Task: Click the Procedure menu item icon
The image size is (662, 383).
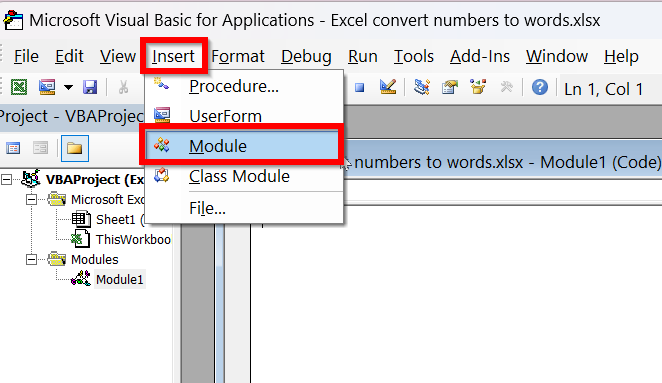Action: point(161,84)
